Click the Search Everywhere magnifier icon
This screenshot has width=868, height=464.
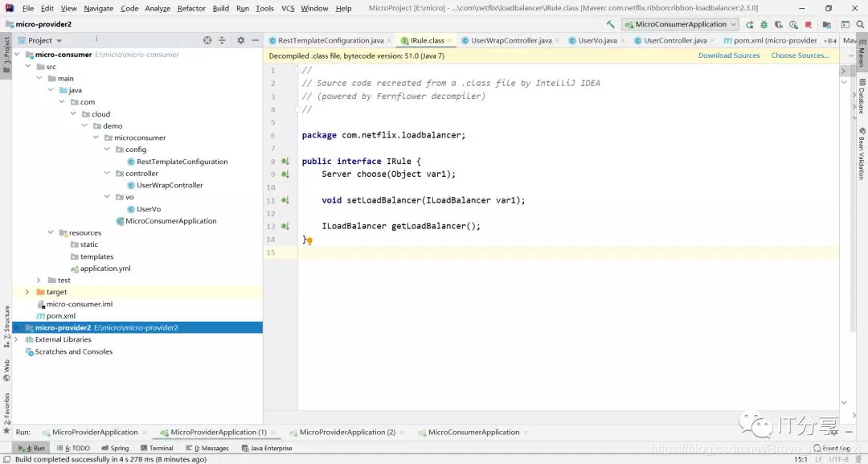pyautogui.click(x=860, y=24)
